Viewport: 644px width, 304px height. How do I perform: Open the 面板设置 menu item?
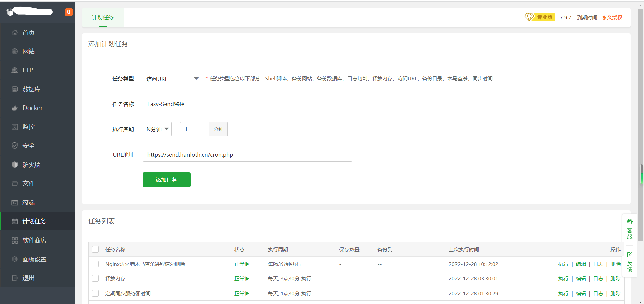click(34, 259)
